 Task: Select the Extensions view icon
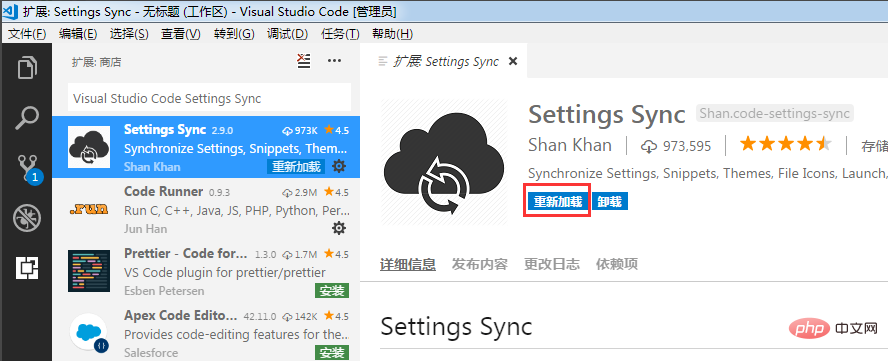click(27, 267)
